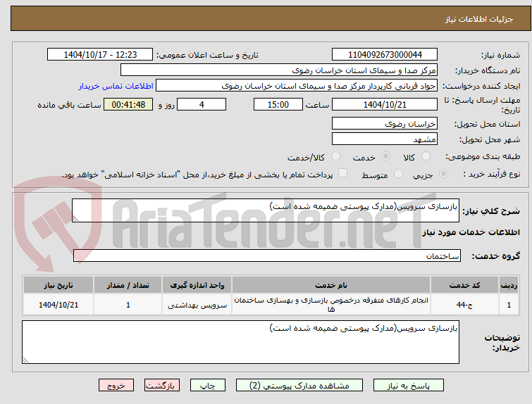Image resolution: width=532 pixels, height=404 pixels.
Task: Click the نوع فرآیند خرید label
Action: point(492,174)
